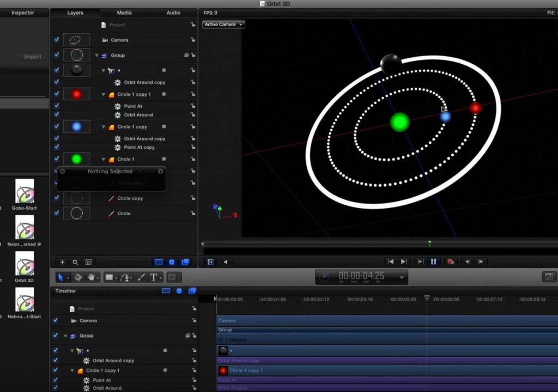Screen dimensions: 558x392
Task: Uncheck the Circle copy layer
Action: point(57,198)
